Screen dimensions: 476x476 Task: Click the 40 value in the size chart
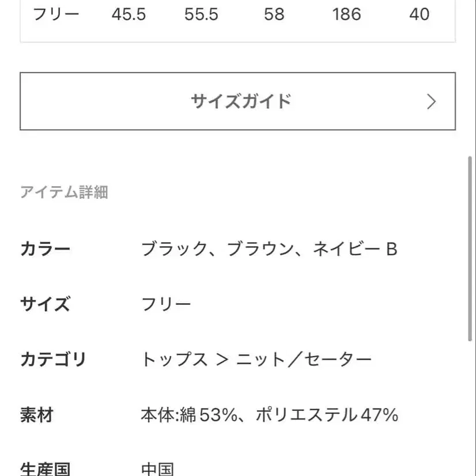(x=421, y=15)
